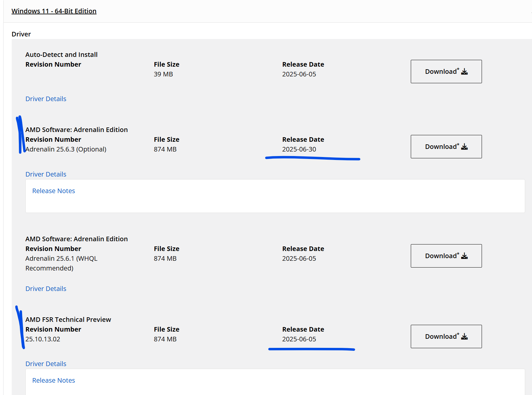Select the 'Driver' section heading
The image size is (532, 395).
(21, 34)
